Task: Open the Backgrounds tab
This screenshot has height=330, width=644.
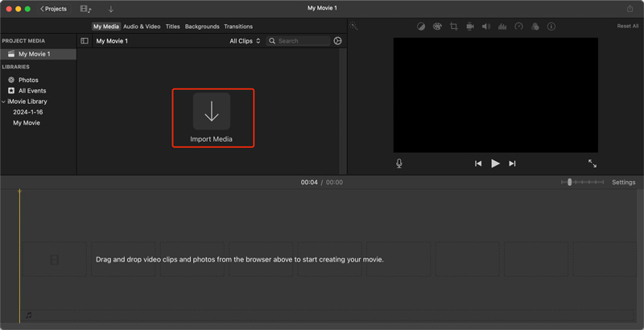Action: [202, 27]
